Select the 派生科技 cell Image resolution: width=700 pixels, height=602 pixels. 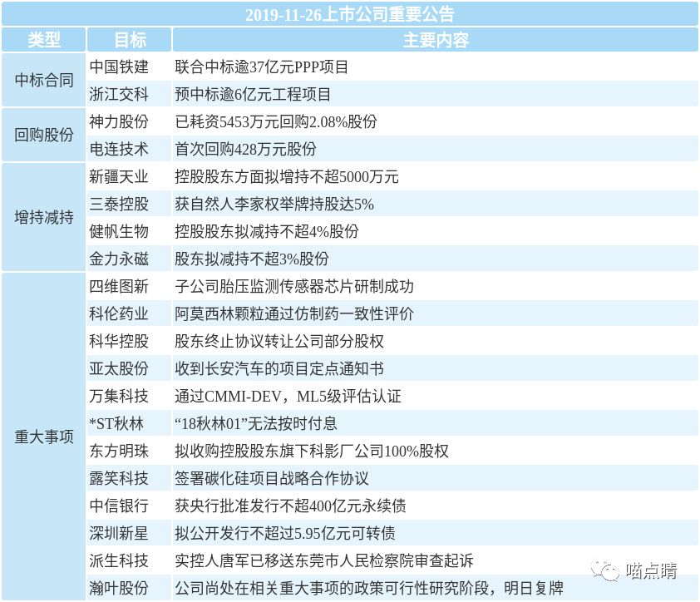(130, 560)
